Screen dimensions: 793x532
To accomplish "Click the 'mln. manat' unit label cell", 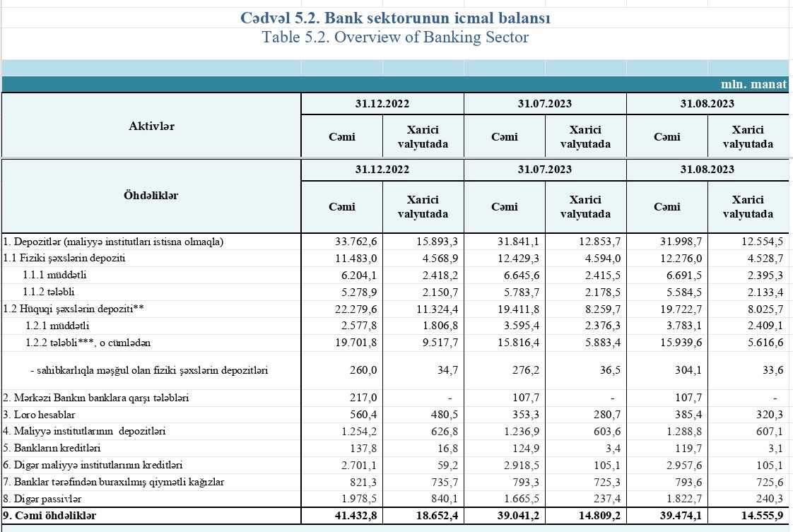I will tap(753, 84).
